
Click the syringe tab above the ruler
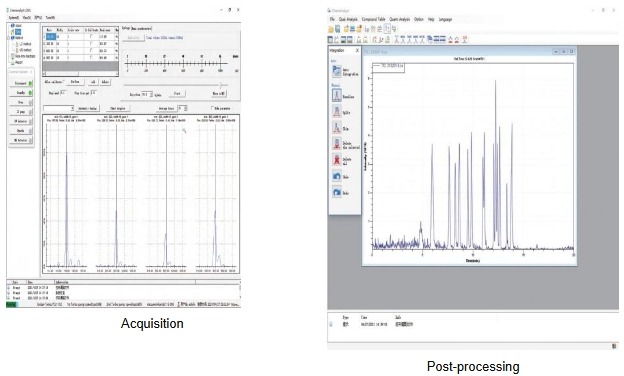[126, 28]
